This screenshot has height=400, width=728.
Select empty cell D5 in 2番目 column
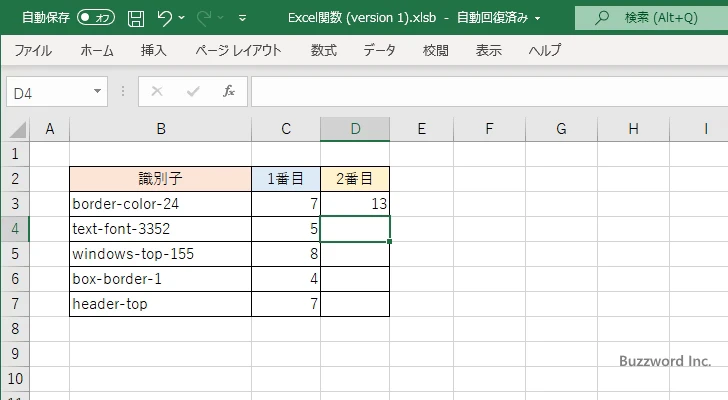pos(355,254)
